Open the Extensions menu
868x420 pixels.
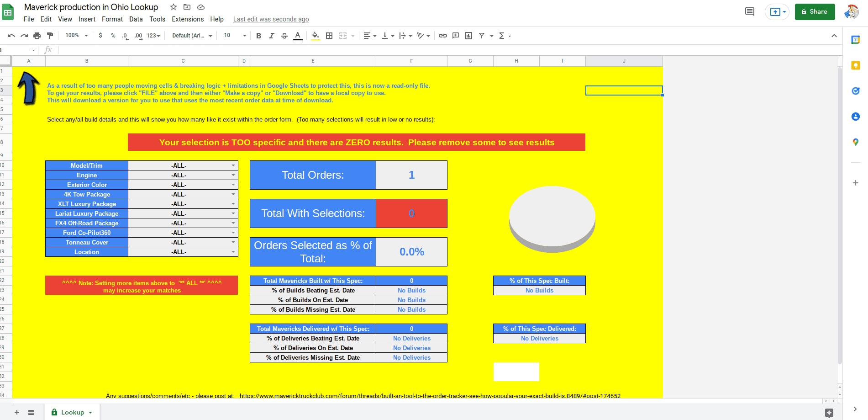[188, 19]
